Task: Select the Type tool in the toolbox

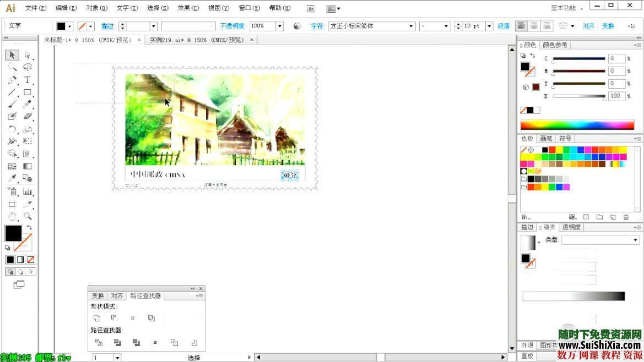Action: [x=27, y=80]
